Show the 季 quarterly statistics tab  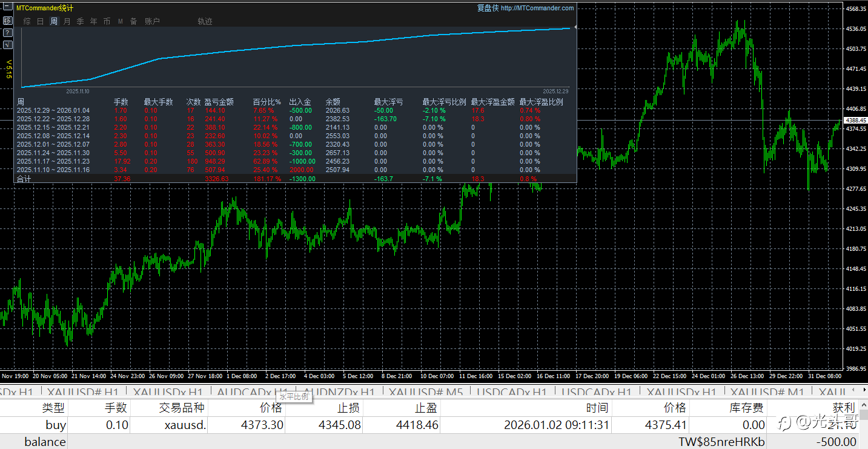(x=80, y=22)
